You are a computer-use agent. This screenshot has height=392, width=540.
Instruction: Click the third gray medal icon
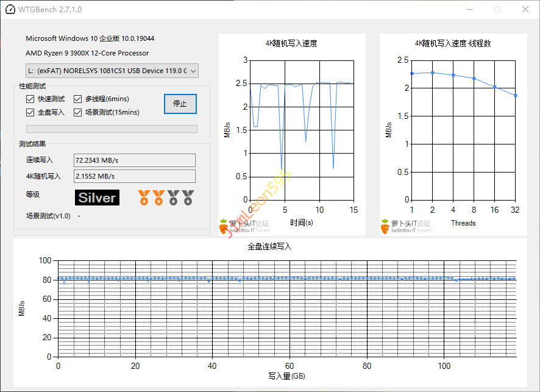(x=173, y=197)
